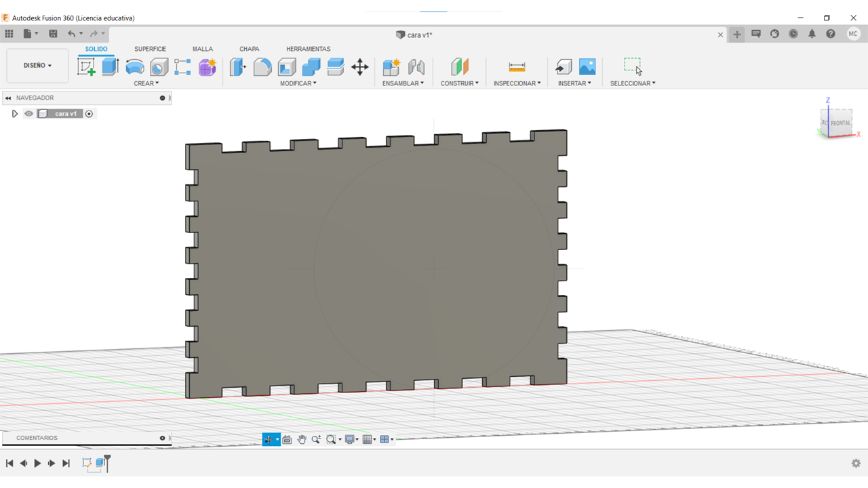Click the Extrude tool icon
The width and height of the screenshot is (868, 488).
tap(110, 66)
